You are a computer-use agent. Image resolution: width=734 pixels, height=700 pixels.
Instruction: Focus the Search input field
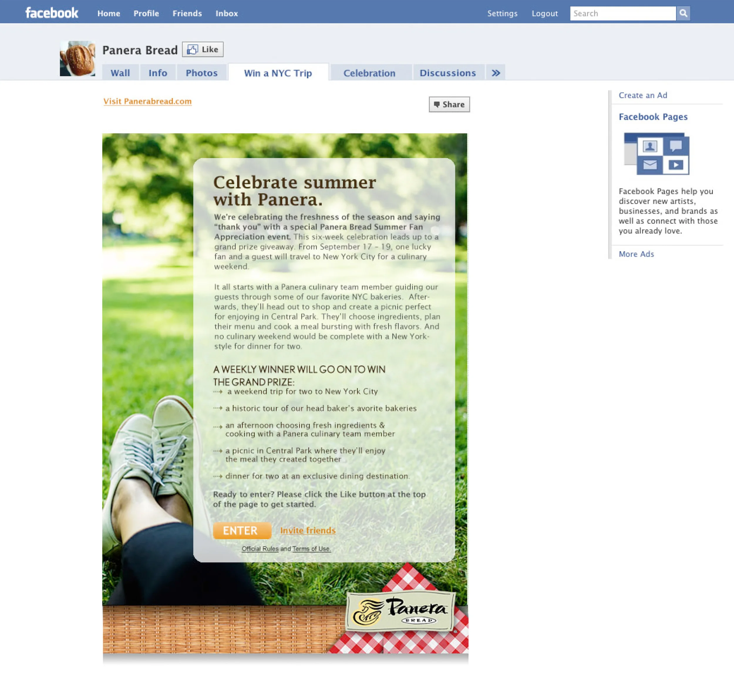tap(623, 14)
